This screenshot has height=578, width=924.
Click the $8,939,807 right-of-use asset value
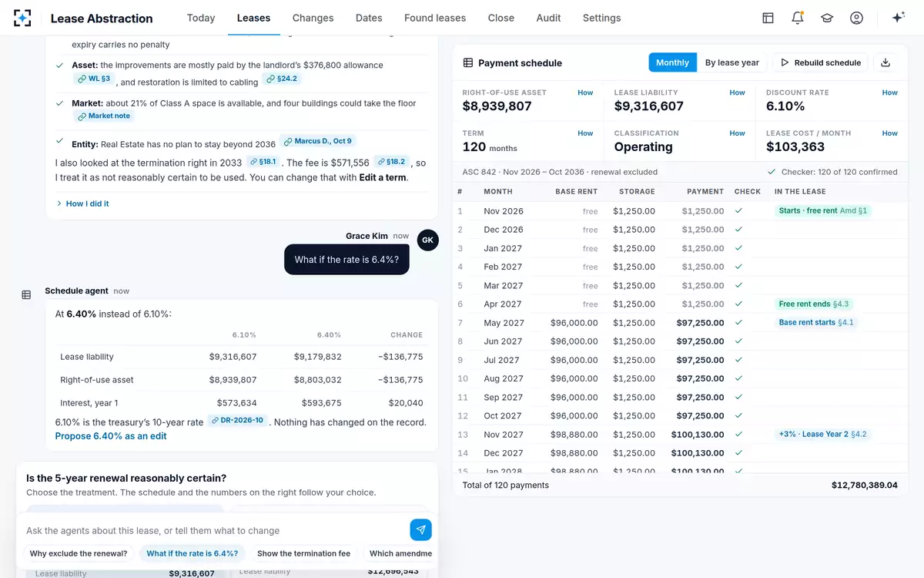[x=497, y=106]
